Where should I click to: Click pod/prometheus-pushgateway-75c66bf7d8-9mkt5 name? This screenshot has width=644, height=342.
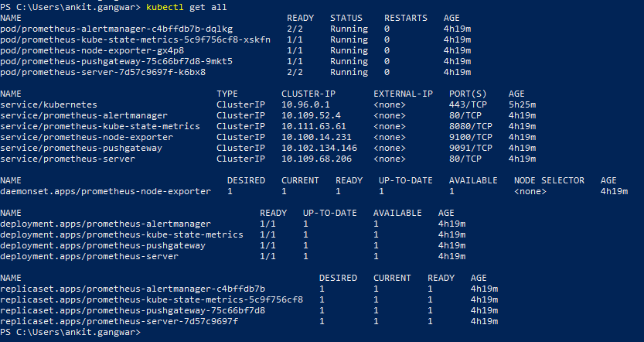pyautogui.click(x=117, y=61)
